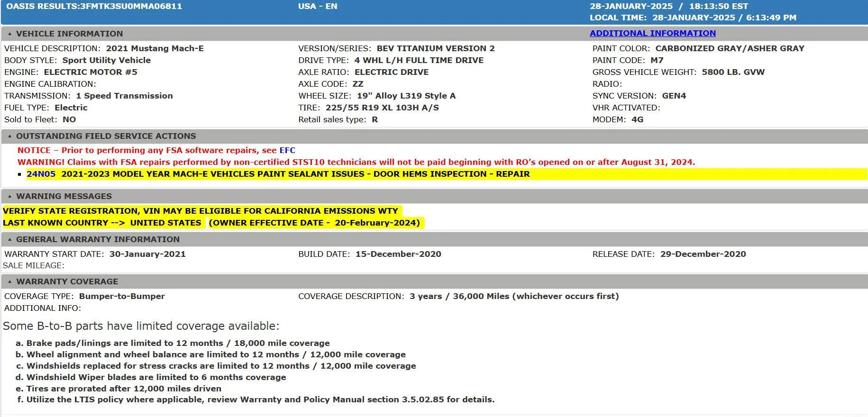Open the 24N05 field service action link

(x=41, y=174)
